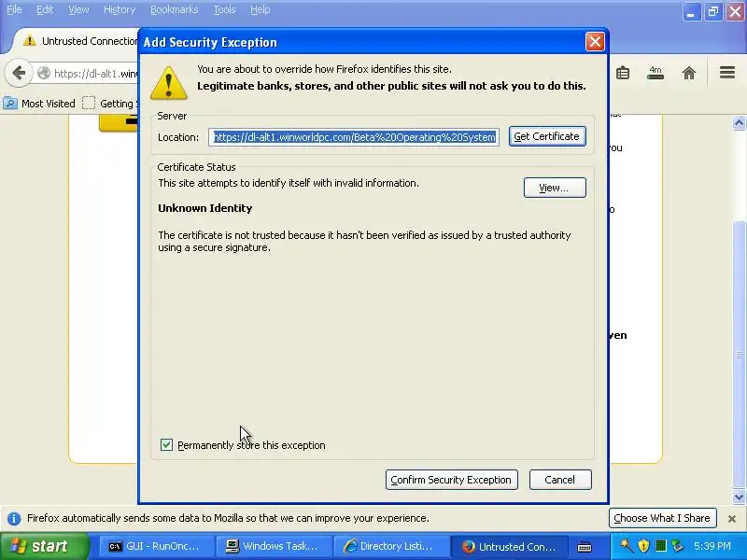The height and width of the screenshot is (560, 747).
Task: Click page scrollbar down arrow
Action: (739, 497)
